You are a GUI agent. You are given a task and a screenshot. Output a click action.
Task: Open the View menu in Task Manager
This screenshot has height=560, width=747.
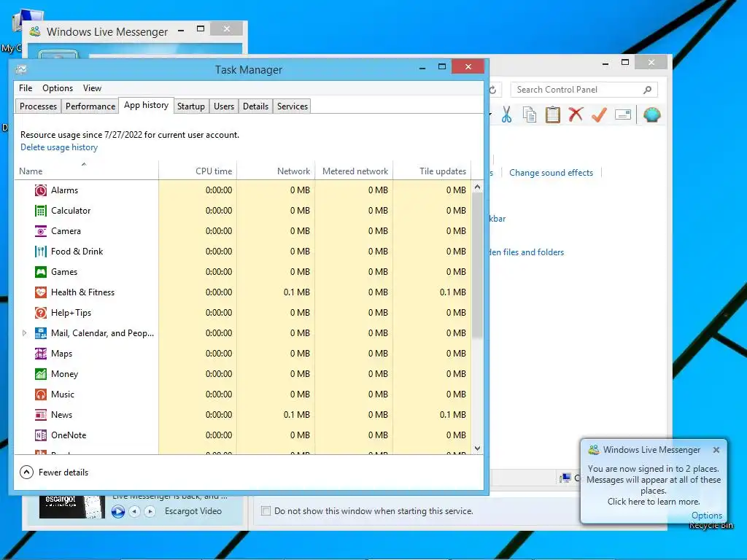click(92, 88)
